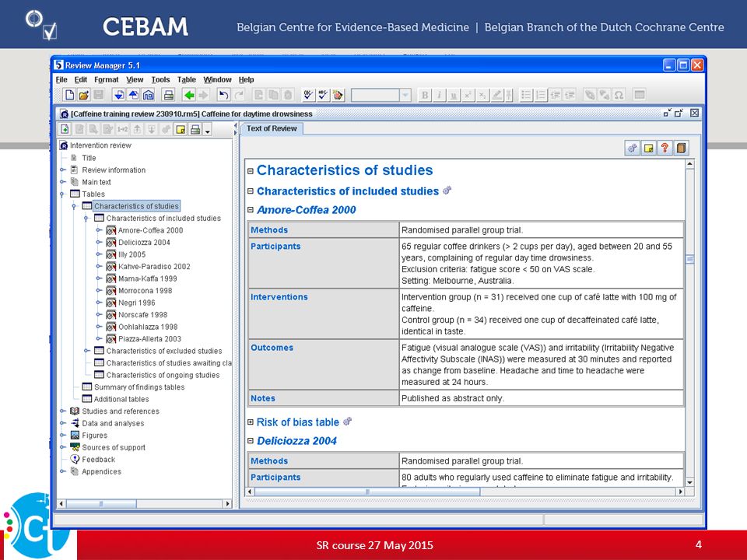Apply numbered list formatting

tap(541, 95)
